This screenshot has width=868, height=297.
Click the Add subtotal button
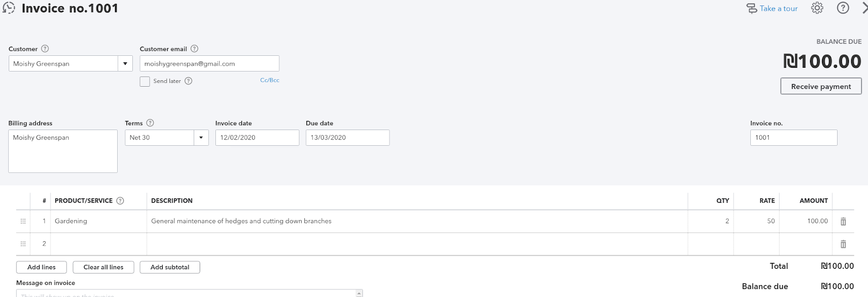pos(170,267)
